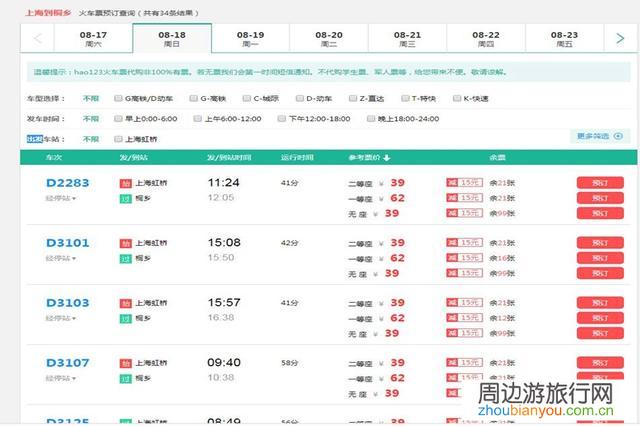
Task: Click the red origin-station icon in D2283 row
Action: click(x=126, y=183)
